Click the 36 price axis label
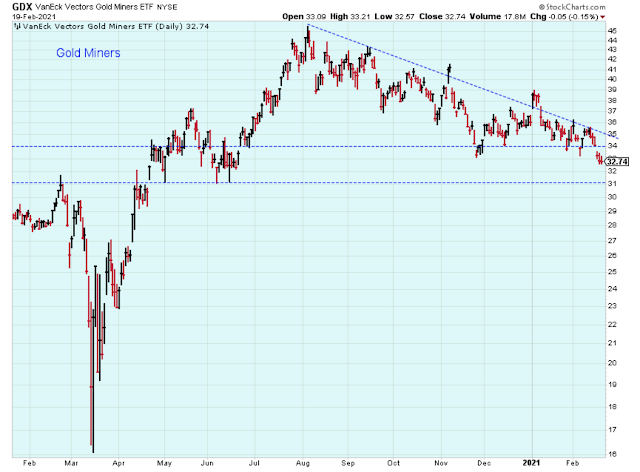640x472 pixels. tap(612, 122)
